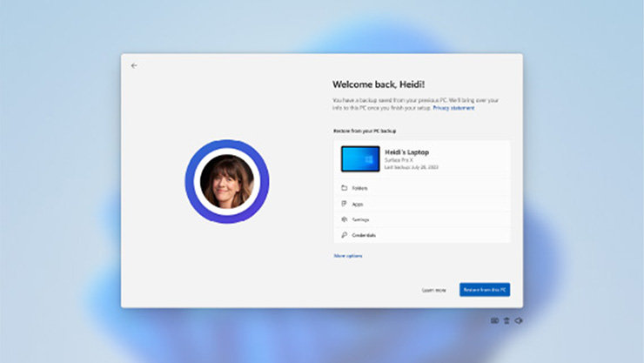Image resolution: width=644 pixels, height=363 pixels.
Task: Open the Privacy statement link
Action: click(453, 108)
